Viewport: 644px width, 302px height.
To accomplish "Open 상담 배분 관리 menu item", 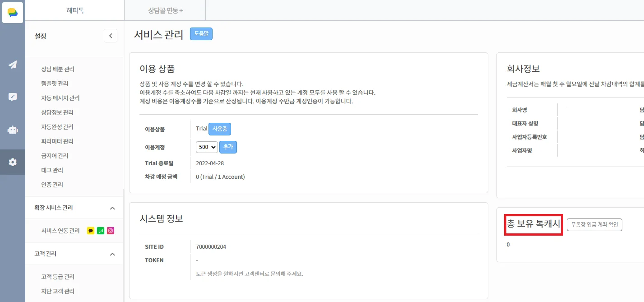I will tap(58, 69).
